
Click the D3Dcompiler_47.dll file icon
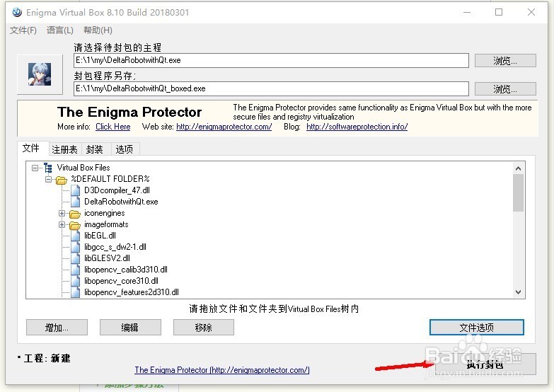[x=75, y=190]
